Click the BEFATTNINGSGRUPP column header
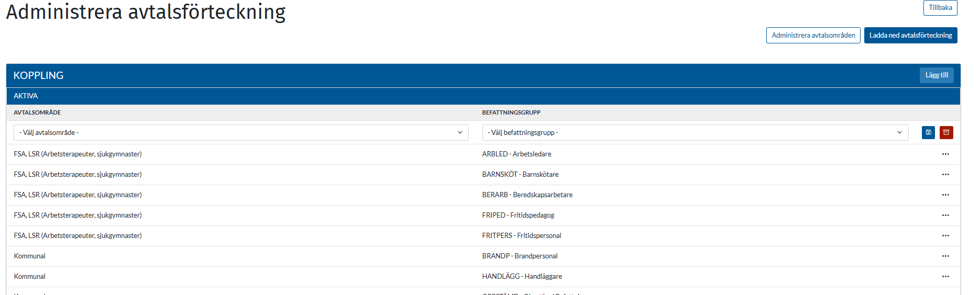Viewport: 980px width, 295px height. (511, 113)
